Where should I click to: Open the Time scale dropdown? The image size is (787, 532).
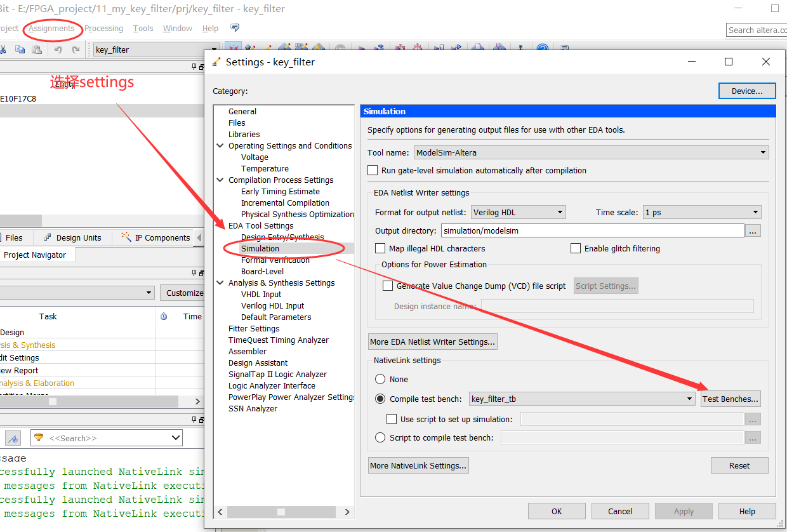click(x=702, y=212)
